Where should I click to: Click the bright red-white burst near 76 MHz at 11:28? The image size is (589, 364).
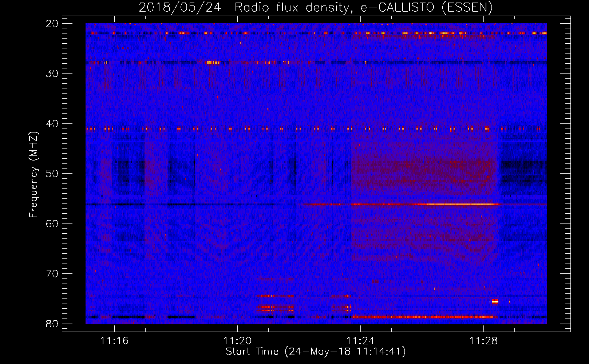(494, 301)
